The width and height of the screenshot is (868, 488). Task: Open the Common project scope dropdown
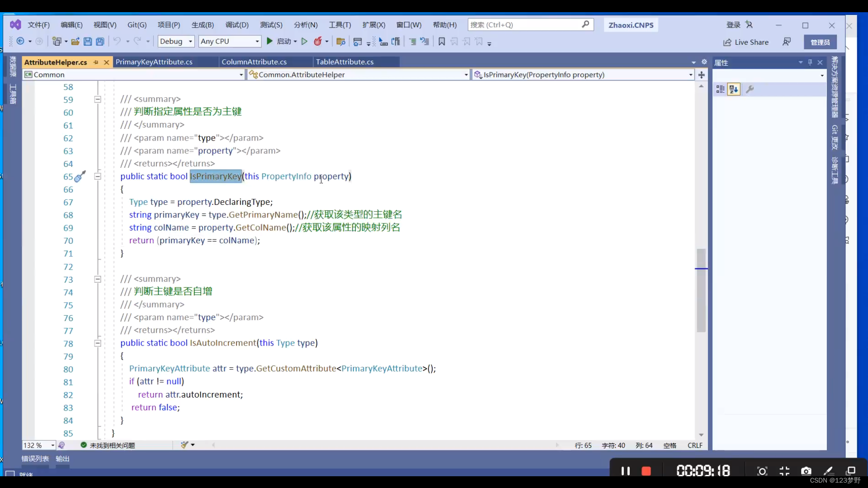pyautogui.click(x=134, y=75)
